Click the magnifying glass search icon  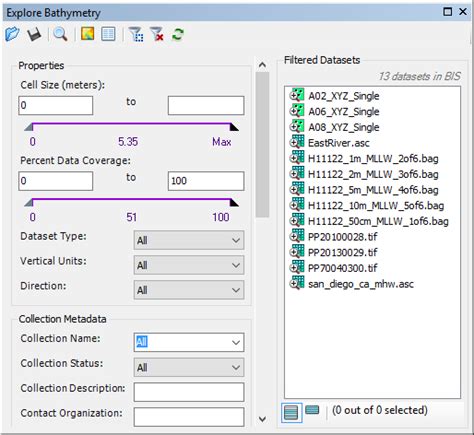click(x=60, y=34)
